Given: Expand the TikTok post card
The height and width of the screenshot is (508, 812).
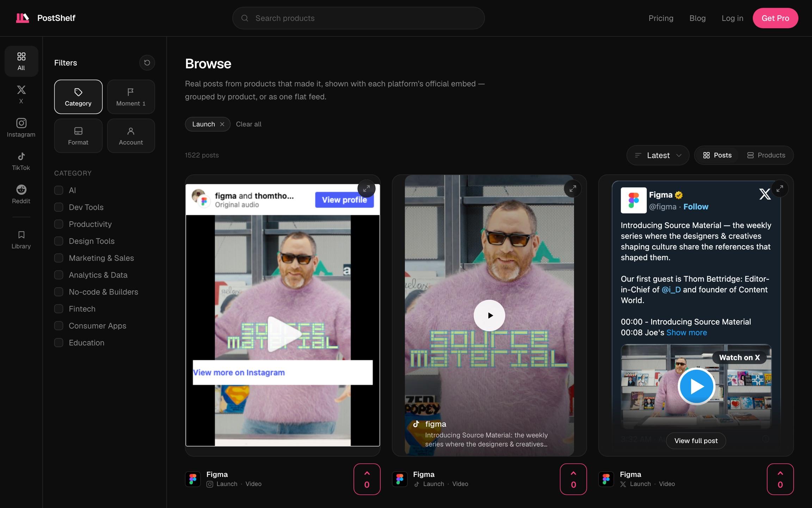Looking at the screenshot, I should (573, 189).
